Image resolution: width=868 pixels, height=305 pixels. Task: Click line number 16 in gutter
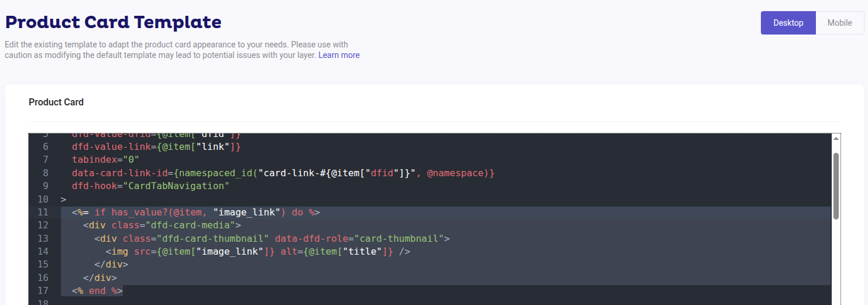click(x=43, y=277)
